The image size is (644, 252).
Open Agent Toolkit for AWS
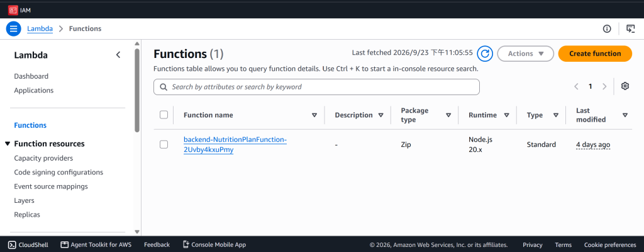[96, 244]
